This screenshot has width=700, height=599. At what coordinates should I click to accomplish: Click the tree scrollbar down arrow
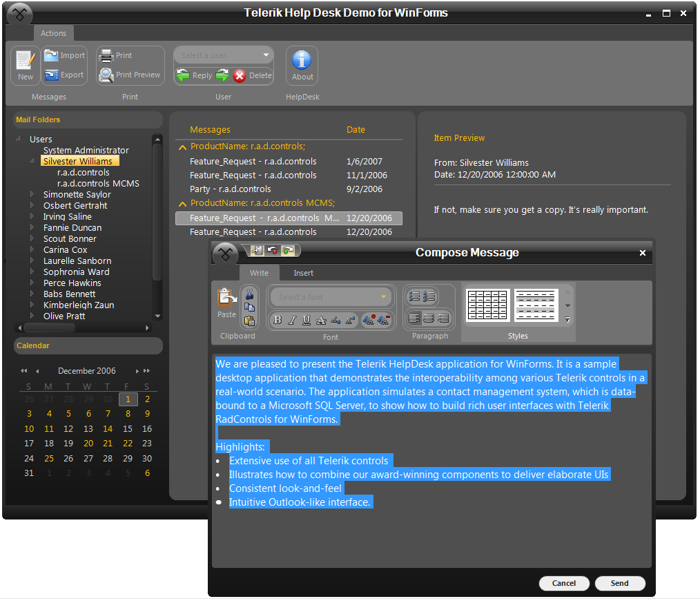point(157,316)
